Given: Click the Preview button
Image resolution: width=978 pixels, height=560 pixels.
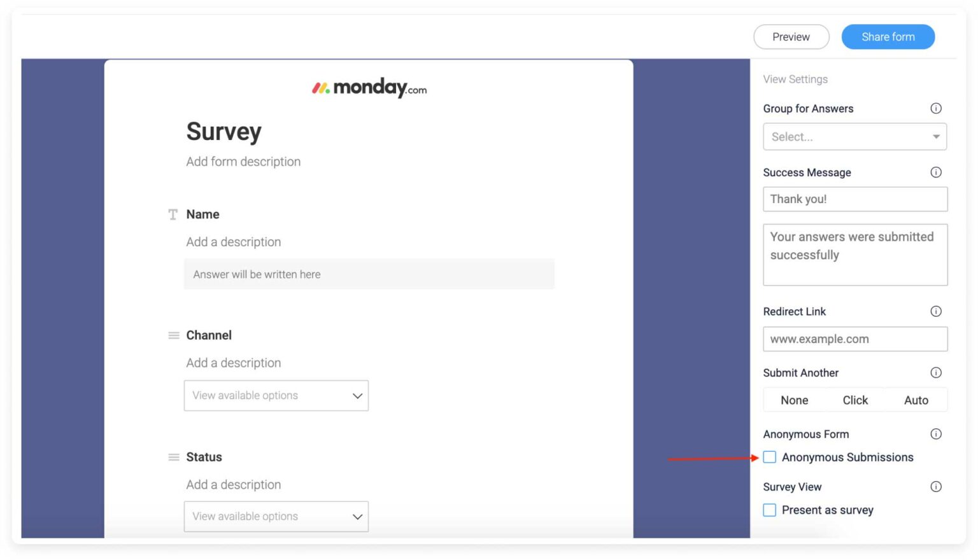Looking at the screenshot, I should coord(791,36).
